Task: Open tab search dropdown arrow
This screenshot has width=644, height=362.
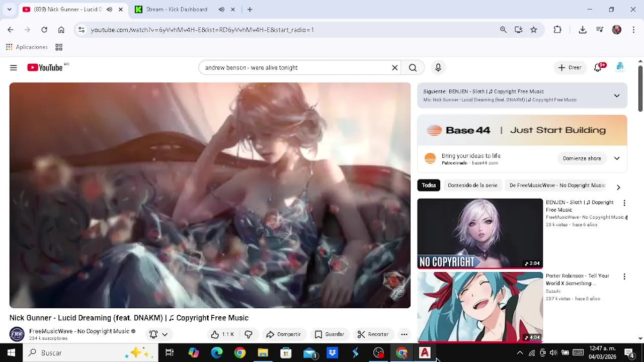Action: 9,9
